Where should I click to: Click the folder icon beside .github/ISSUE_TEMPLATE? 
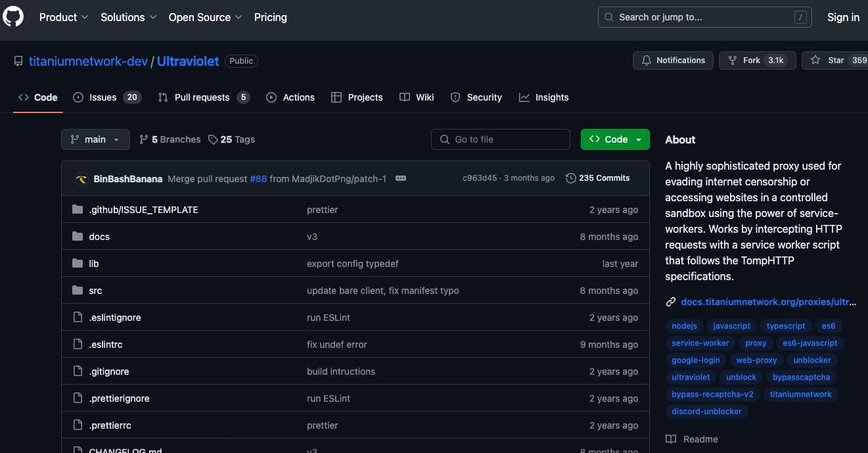point(78,210)
